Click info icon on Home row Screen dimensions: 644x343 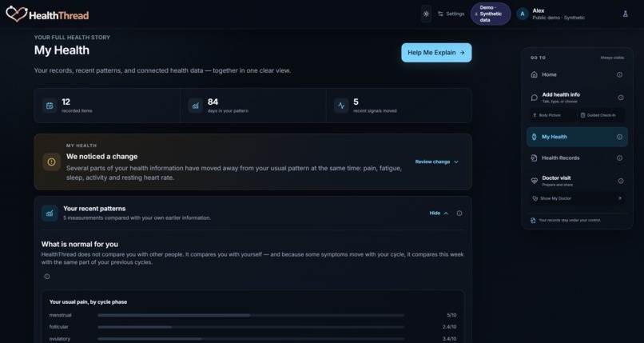(x=619, y=75)
